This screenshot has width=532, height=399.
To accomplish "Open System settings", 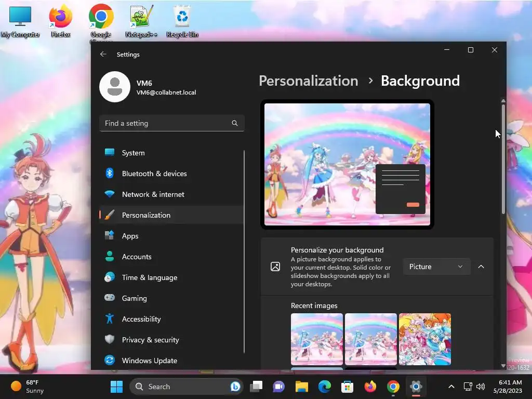I will click(x=171, y=153).
